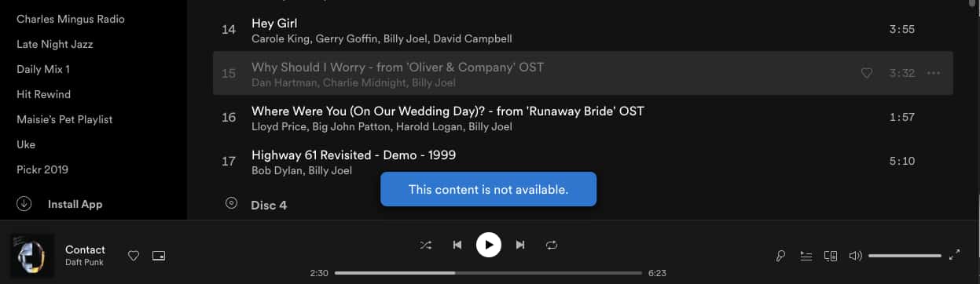The width and height of the screenshot is (980, 284).
Task: Click the white Play button
Action: (x=488, y=245)
